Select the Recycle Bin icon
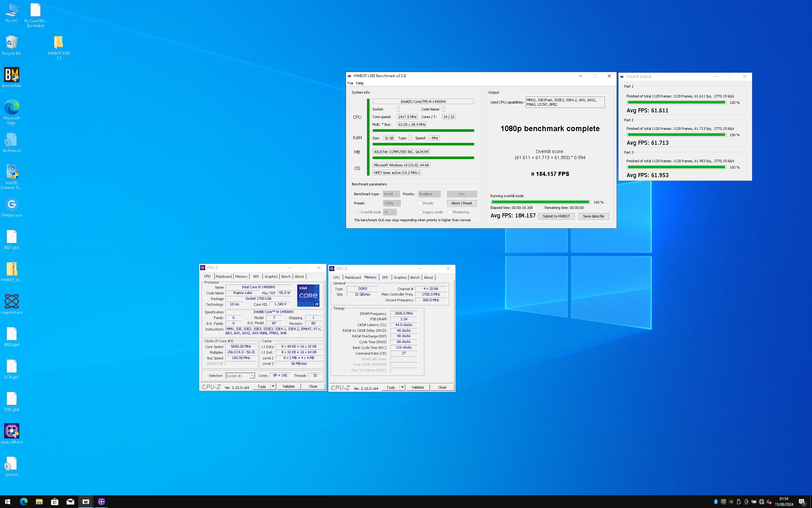 (x=12, y=45)
